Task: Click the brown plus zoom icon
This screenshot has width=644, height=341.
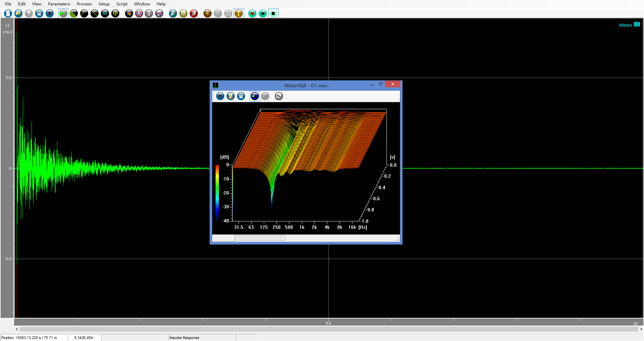Action: click(208, 13)
